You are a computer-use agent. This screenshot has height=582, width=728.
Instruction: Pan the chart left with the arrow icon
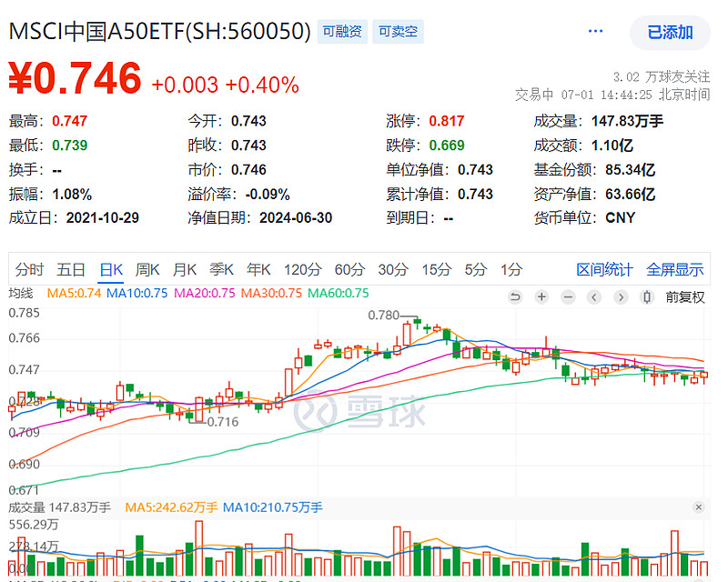[594, 297]
